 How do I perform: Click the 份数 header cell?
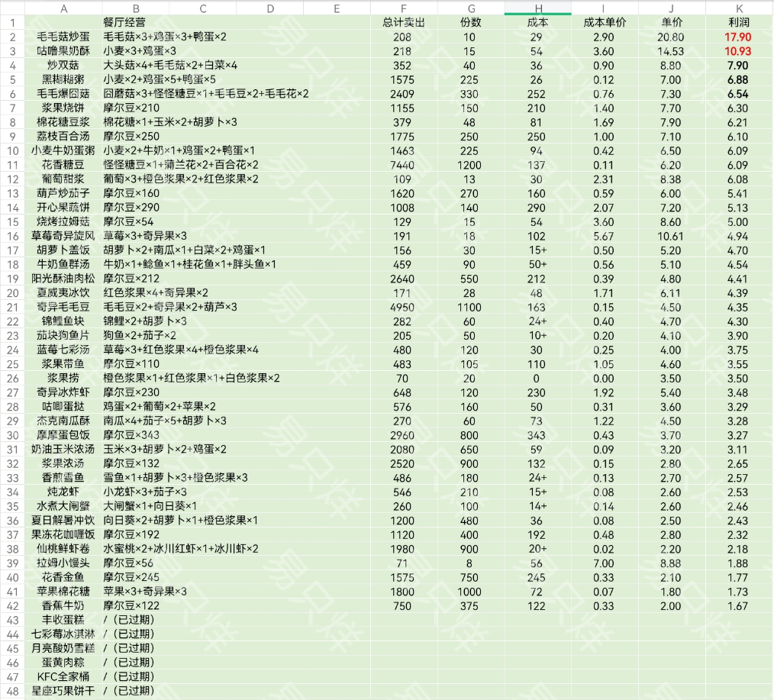click(471, 23)
